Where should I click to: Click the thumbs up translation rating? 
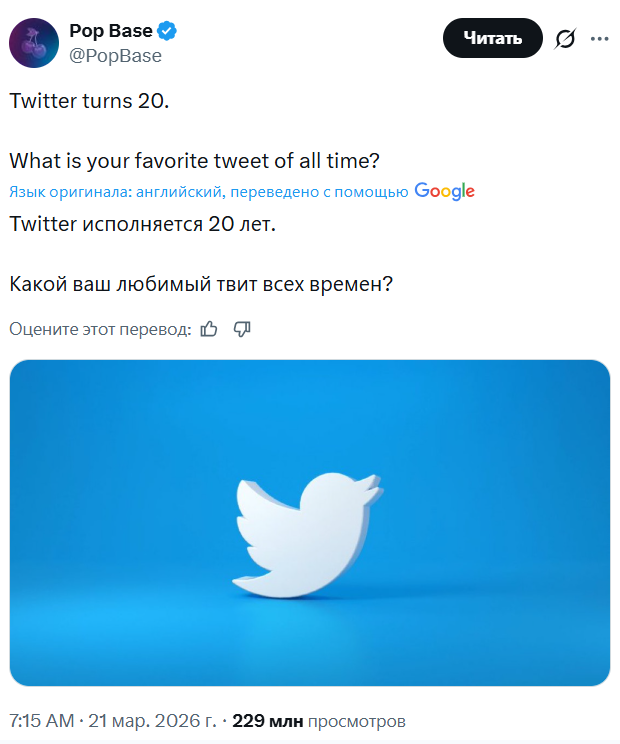click(209, 329)
